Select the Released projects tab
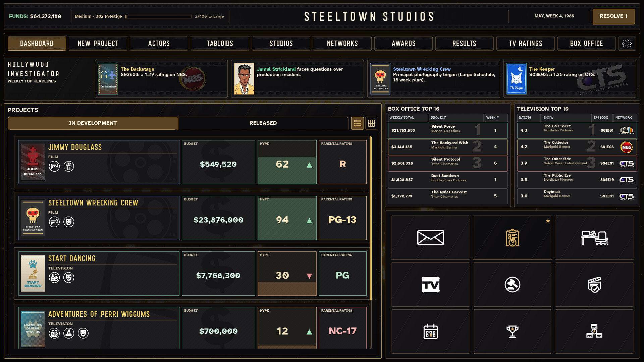Screen dimensions: 644x362 pos(263,123)
